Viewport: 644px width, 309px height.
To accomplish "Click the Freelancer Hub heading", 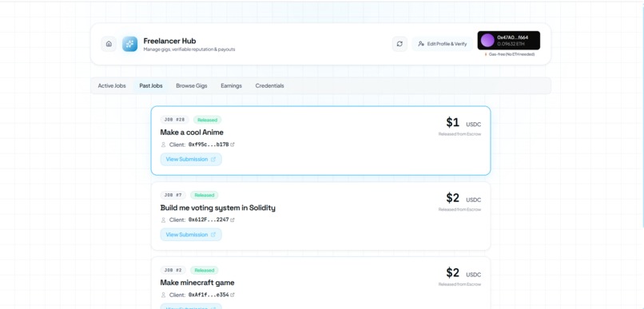I will [x=169, y=41].
